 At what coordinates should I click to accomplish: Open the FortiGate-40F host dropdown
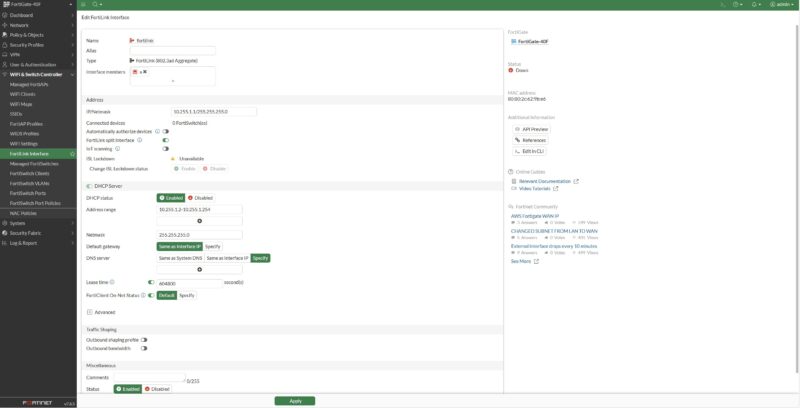[x=38, y=5]
